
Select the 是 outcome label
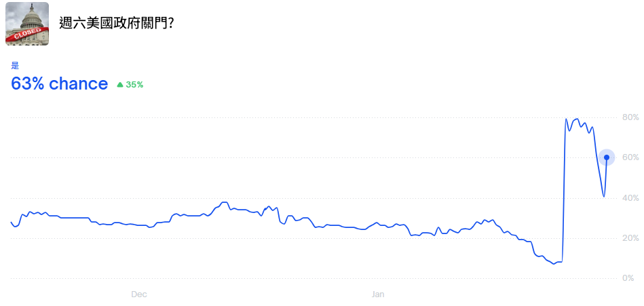tap(15, 66)
